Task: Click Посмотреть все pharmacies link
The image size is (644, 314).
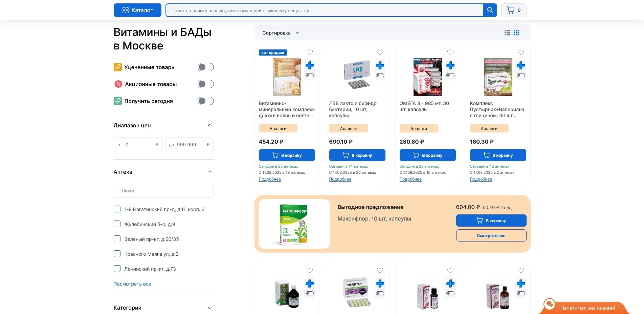Action: tap(132, 284)
